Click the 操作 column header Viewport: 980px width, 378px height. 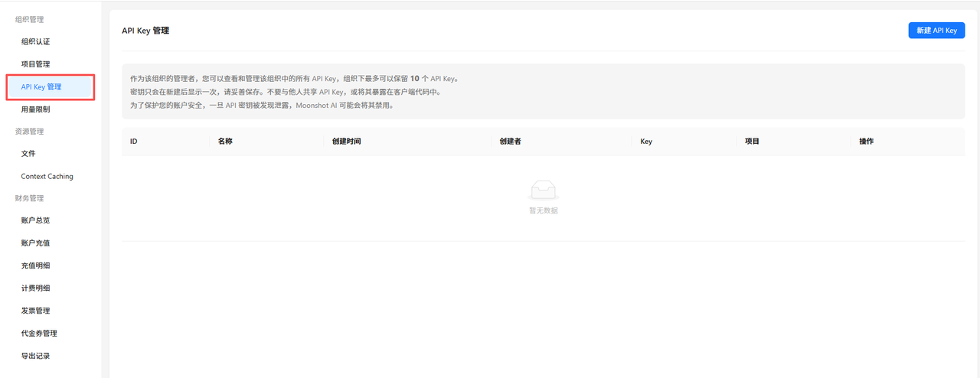(866, 142)
